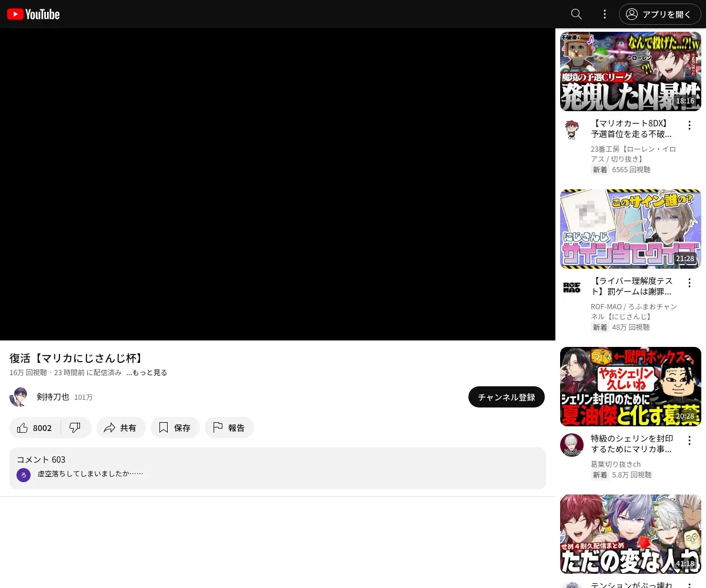Click the video title 復活【マリカにじさんじ杯】
The height and width of the screenshot is (588, 706).
click(77, 358)
